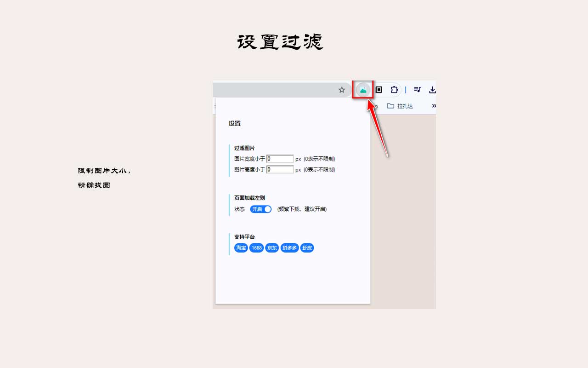The height and width of the screenshot is (368, 588).
Task: Click the (频繁下载，建议开启) hint text
Action: point(302,209)
